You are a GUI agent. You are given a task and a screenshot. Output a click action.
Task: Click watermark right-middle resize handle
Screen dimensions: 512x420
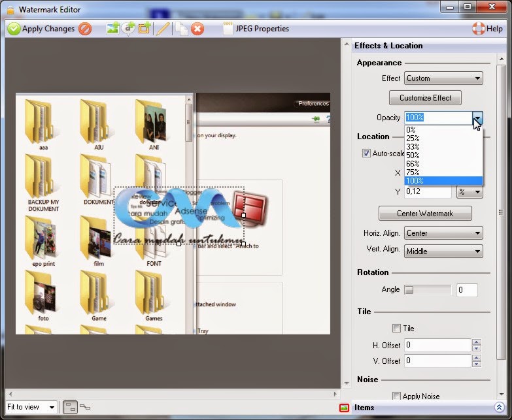pyautogui.click(x=244, y=215)
